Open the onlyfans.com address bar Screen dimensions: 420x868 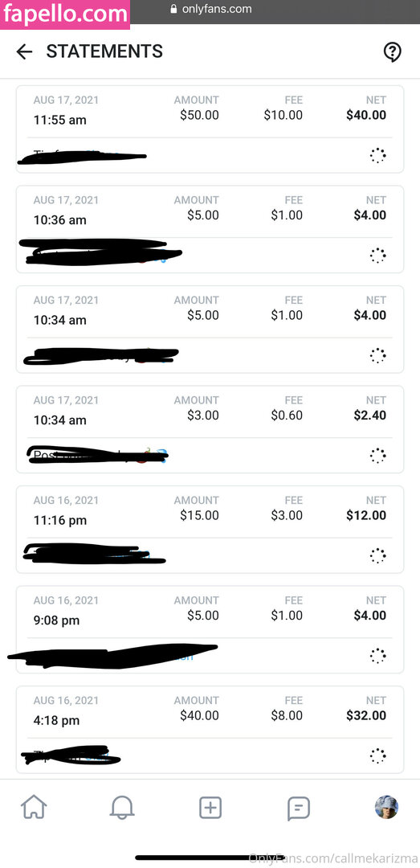click(x=210, y=9)
